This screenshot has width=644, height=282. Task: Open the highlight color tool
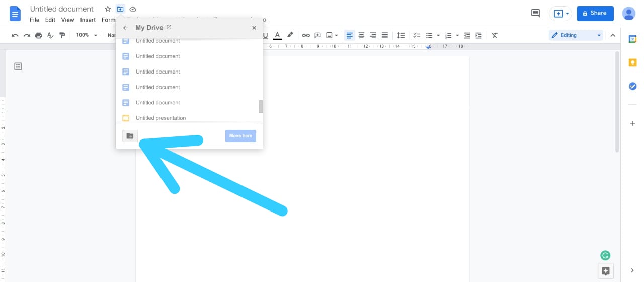click(290, 35)
